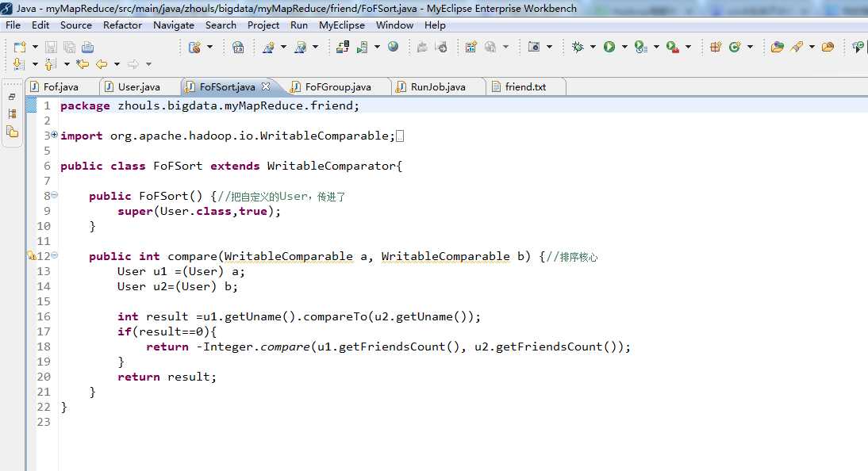This screenshot has height=471, width=868.
Task: Click the Restore view icon in left sidebar
Action: [12, 97]
